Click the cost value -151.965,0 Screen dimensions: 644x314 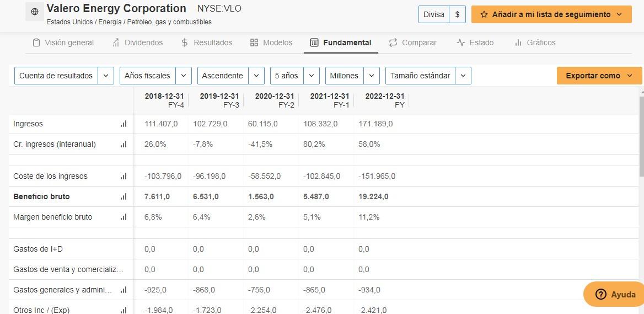[377, 176]
